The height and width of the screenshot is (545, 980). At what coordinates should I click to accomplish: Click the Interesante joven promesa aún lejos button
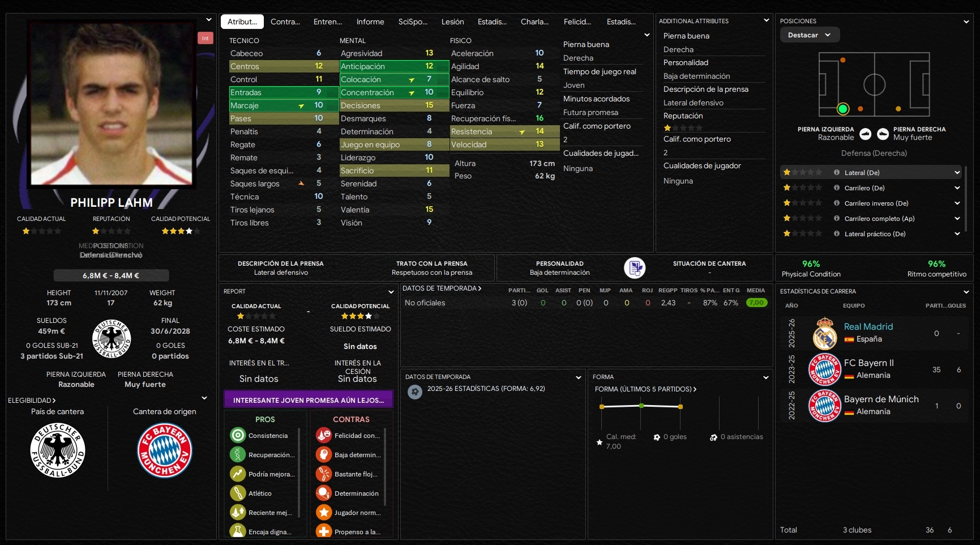(309, 399)
